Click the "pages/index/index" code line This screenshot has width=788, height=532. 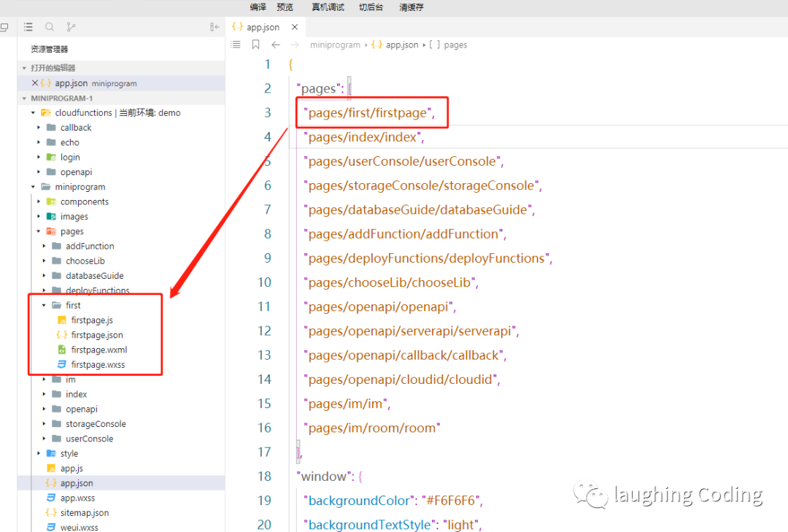pos(364,136)
